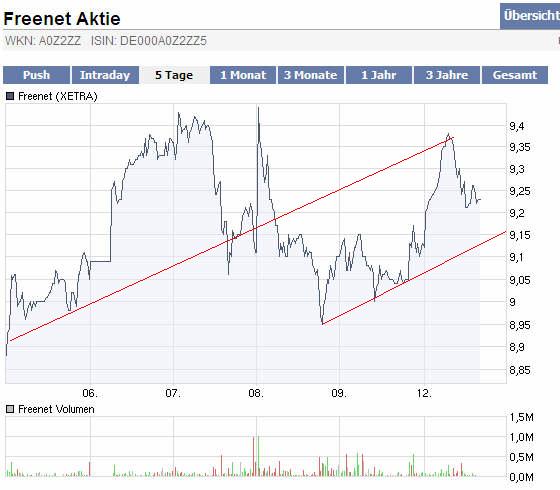Click the 12. date axis marker
560x490 pixels.
(424, 393)
